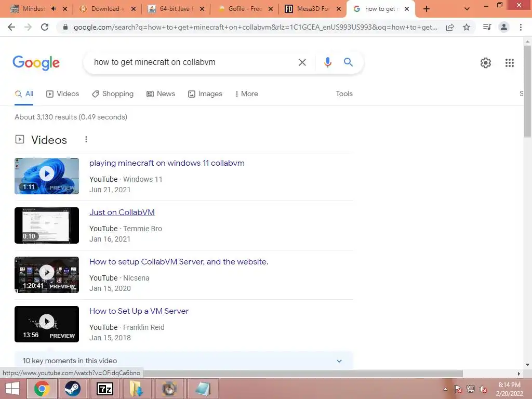Start voice search with the microphone
Screen dimensions: 532x399
point(327,62)
